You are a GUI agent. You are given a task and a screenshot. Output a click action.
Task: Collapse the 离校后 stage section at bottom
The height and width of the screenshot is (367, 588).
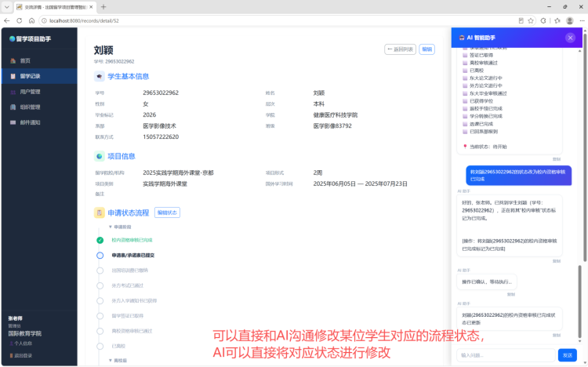(x=118, y=360)
